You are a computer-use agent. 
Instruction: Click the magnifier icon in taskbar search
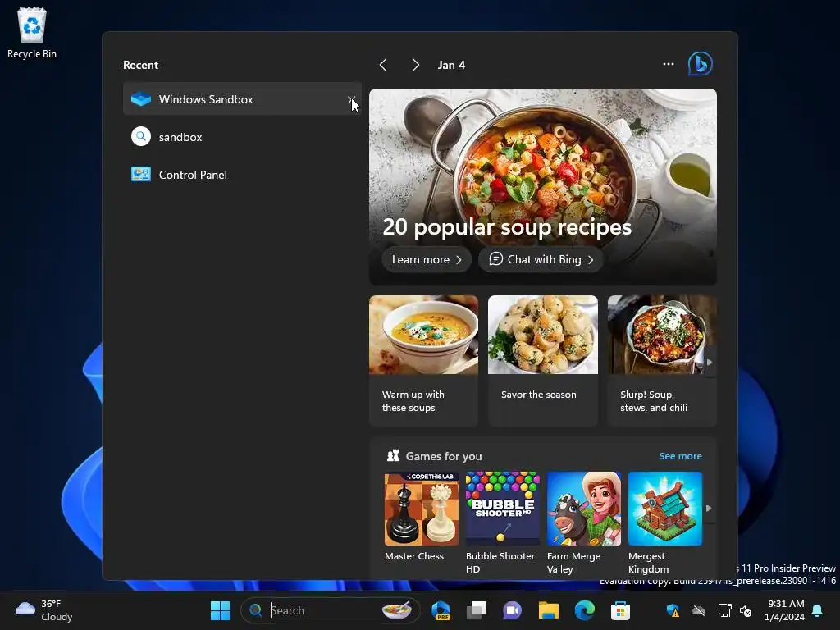tap(256, 610)
